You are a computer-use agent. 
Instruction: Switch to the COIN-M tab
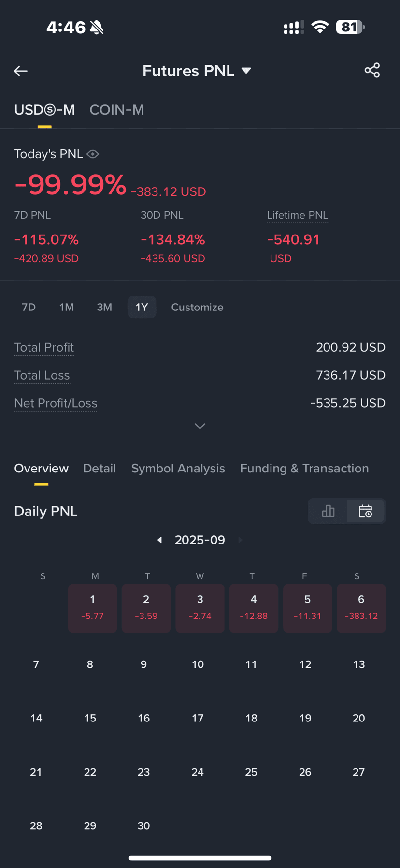point(117,110)
